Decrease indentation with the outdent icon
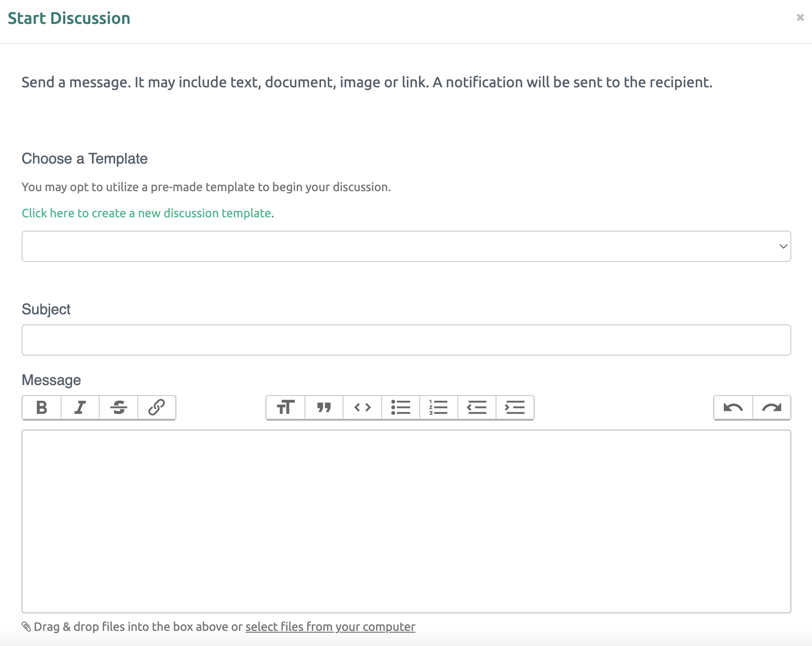Screen dimensions: 812x646 click(477, 407)
